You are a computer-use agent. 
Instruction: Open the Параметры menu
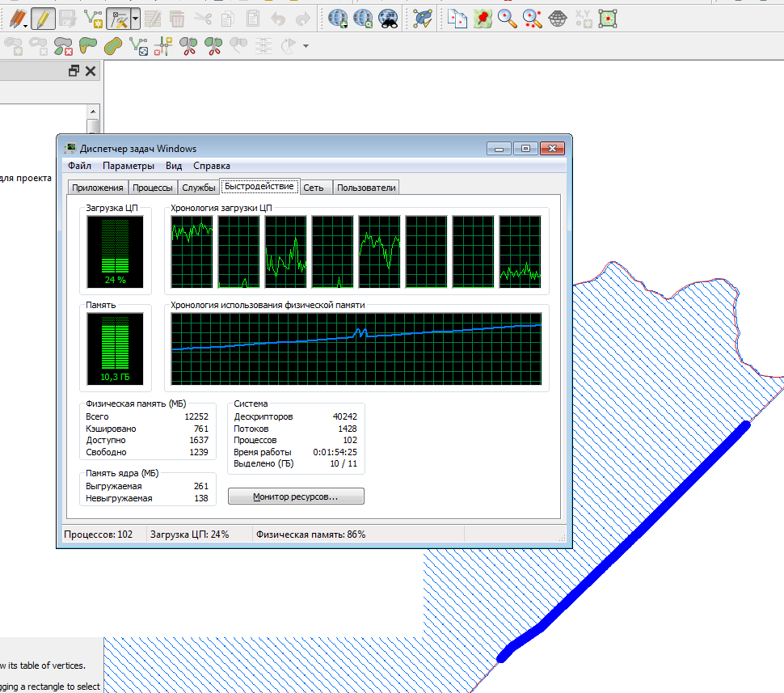(x=128, y=166)
